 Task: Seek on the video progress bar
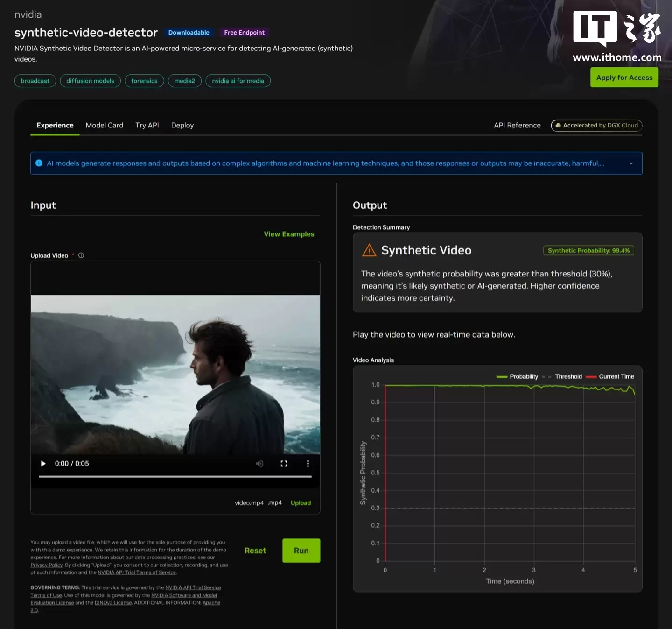pos(175,477)
